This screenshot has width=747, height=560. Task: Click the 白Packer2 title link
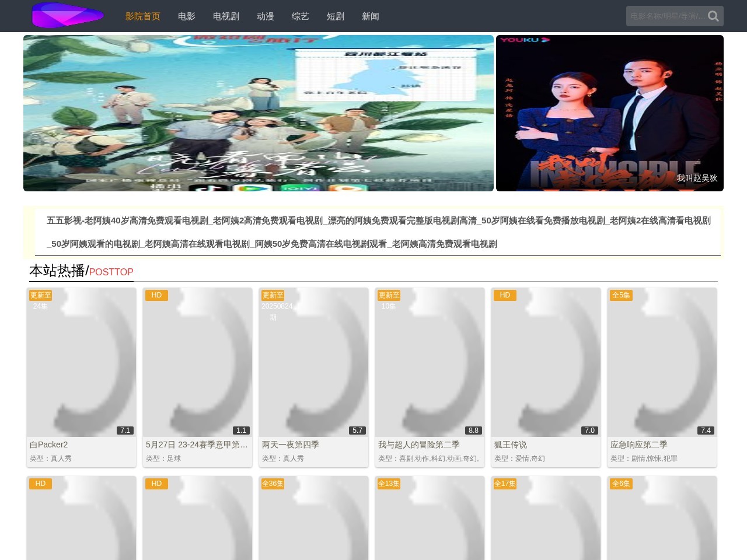pos(49,444)
